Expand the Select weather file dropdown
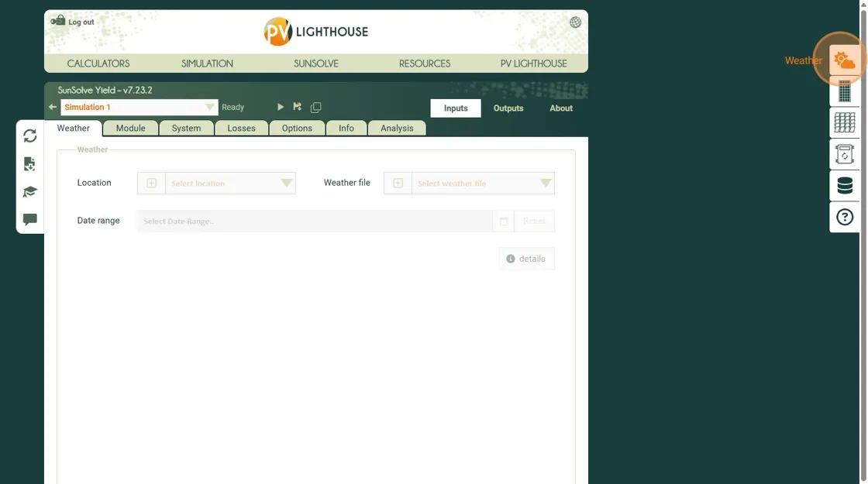Image resolution: width=868 pixels, height=484 pixels. 546,184
